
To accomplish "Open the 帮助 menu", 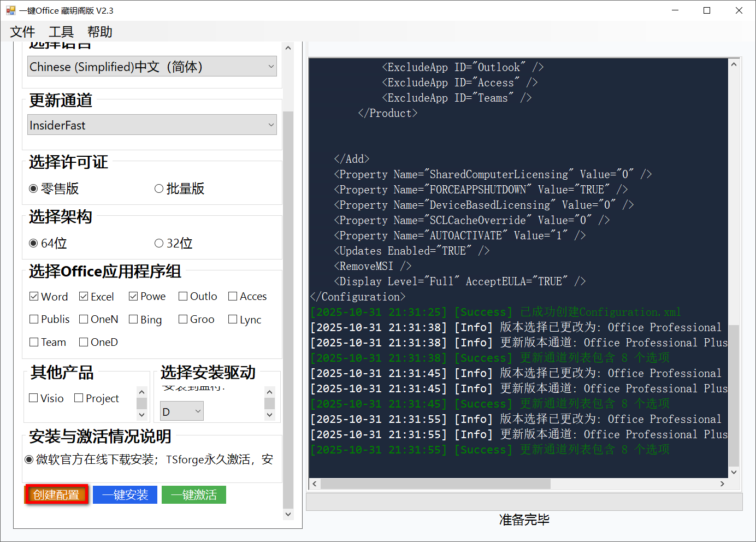I will pos(99,32).
